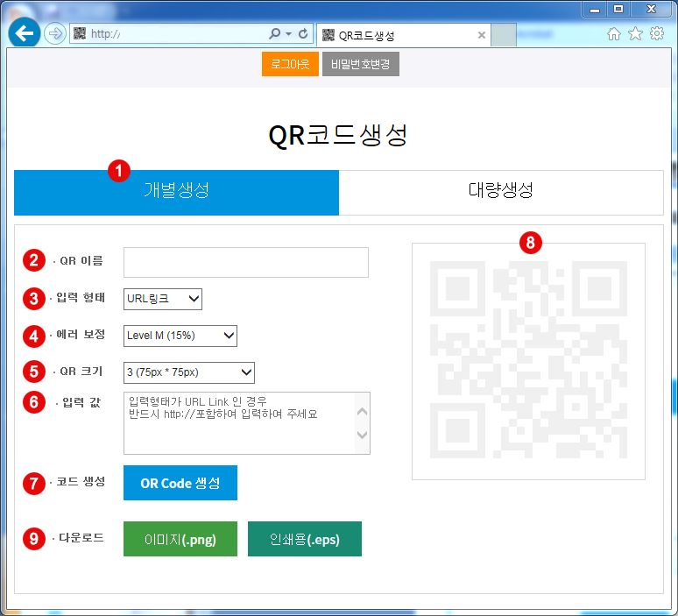Switch to the 개별생성 tab
This screenshot has height=616, width=678.
(x=176, y=193)
